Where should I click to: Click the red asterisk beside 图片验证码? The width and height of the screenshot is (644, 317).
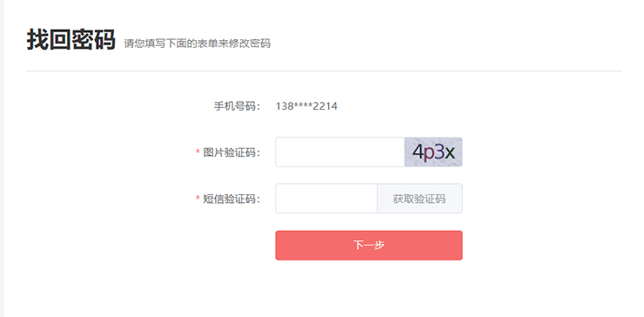(198, 152)
